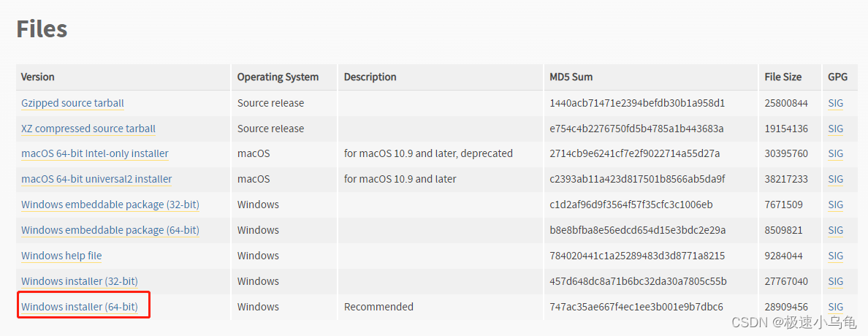Select macOS 64-bit universal2 installer link
868x336 pixels.
(96, 179)
